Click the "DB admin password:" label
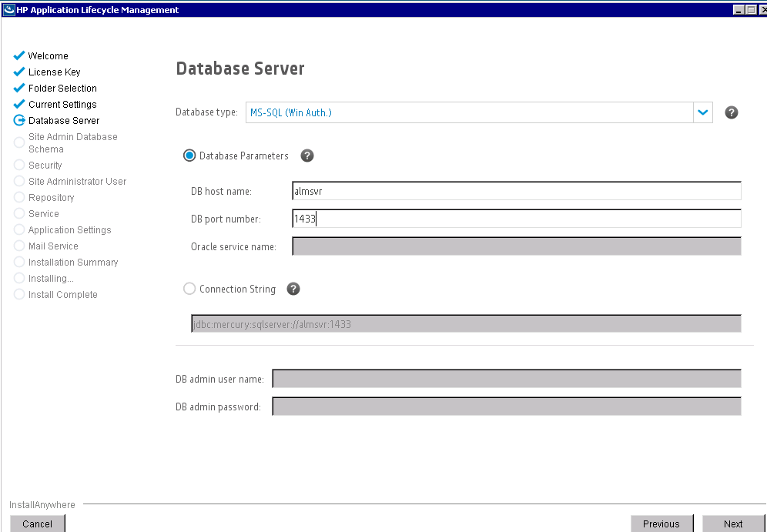 point(218,407)
